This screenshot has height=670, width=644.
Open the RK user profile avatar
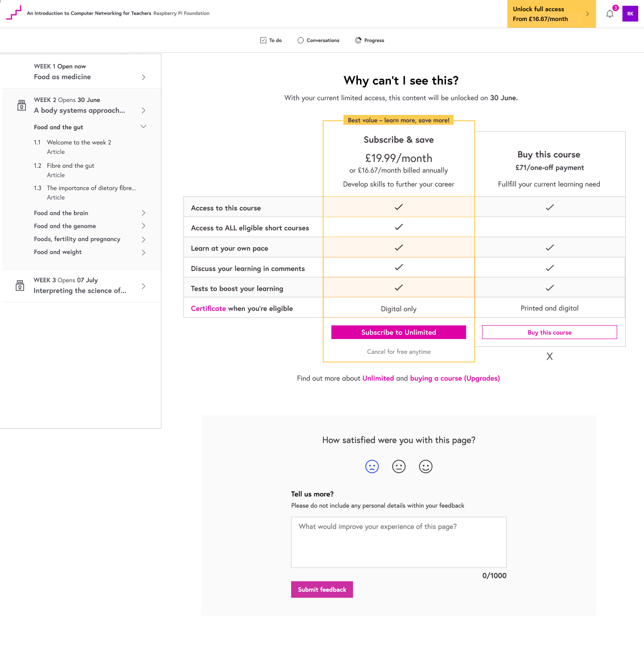coord(630,14)
